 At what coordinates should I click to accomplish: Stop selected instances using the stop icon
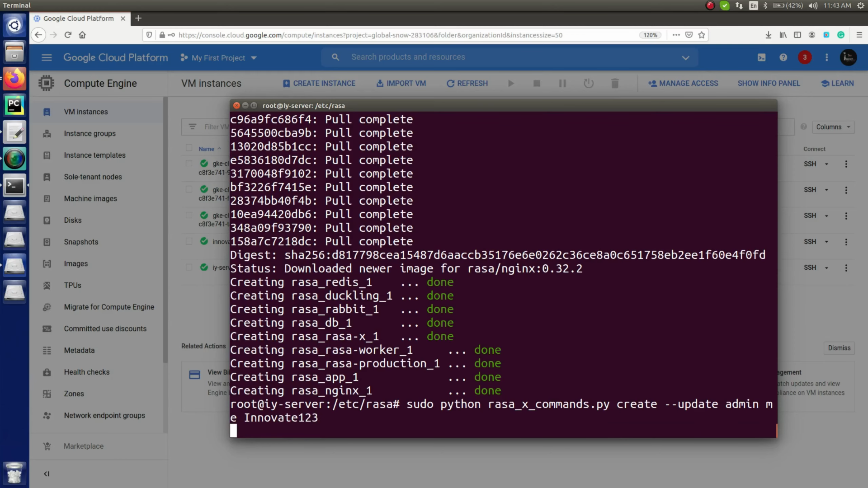pos(536,83)
